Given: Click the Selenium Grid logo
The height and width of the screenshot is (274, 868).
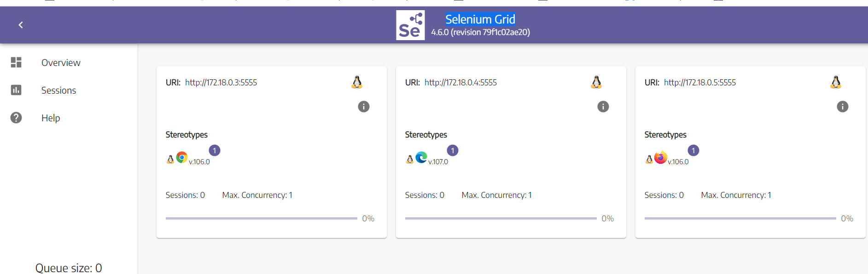Looking at the screenshot, I should pos(410,25).
